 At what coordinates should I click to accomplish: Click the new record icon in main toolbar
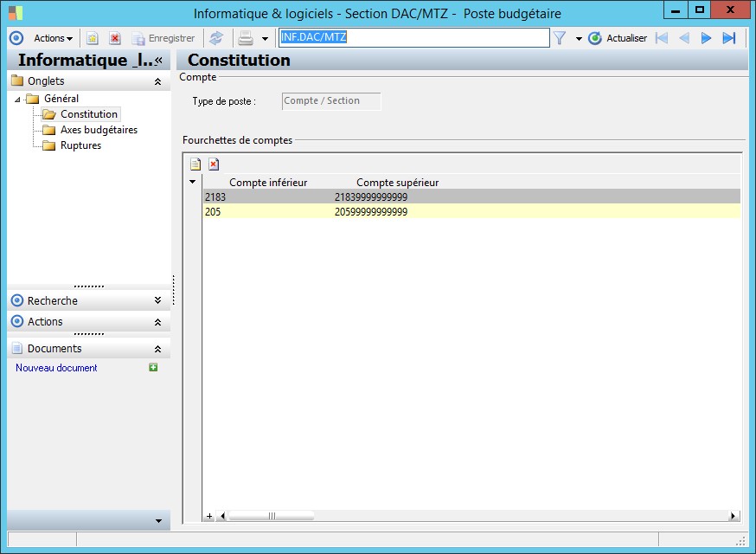tap(93, 38)
